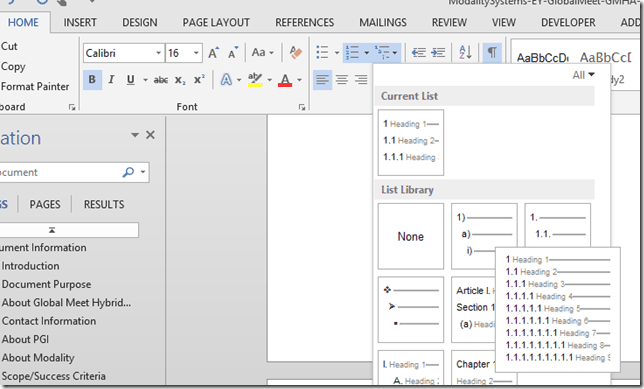The image size is (644, 389).
Task: Open font color dropdown arrow
Action: click(x=299, y=80)
